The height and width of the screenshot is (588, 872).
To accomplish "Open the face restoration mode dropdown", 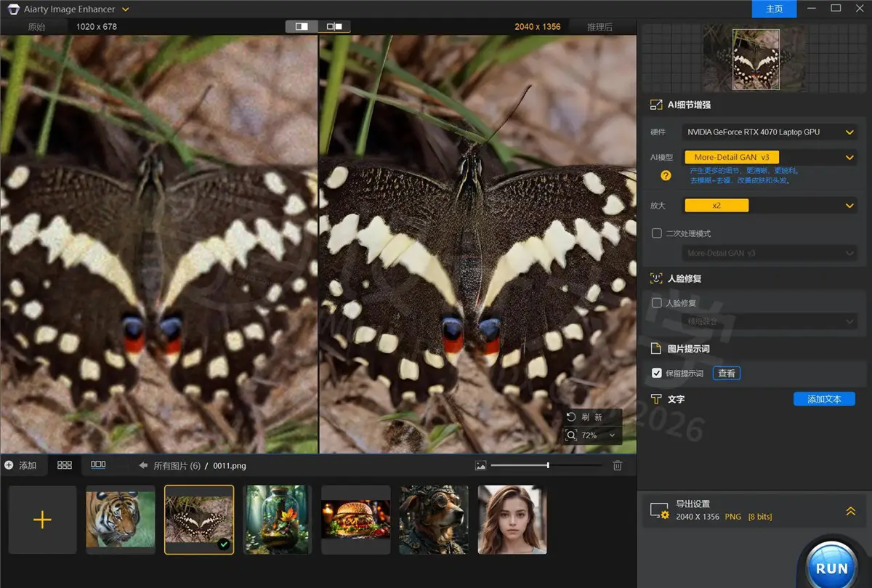I will 770,321.
